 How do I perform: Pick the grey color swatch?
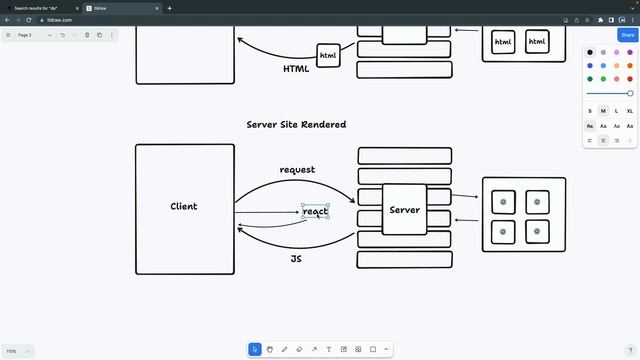[603, 52]
